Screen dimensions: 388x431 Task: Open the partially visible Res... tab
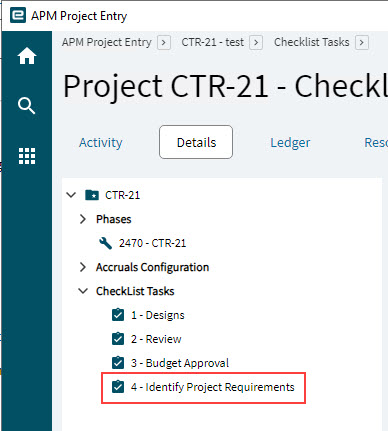pyautogui.click(x=376, y=143)
